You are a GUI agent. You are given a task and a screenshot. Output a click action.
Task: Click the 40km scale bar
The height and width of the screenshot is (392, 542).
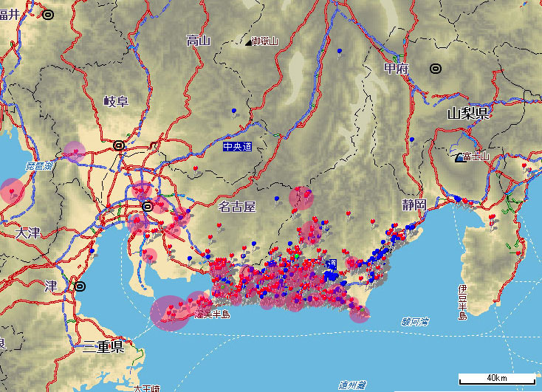(x=496, y=379)
